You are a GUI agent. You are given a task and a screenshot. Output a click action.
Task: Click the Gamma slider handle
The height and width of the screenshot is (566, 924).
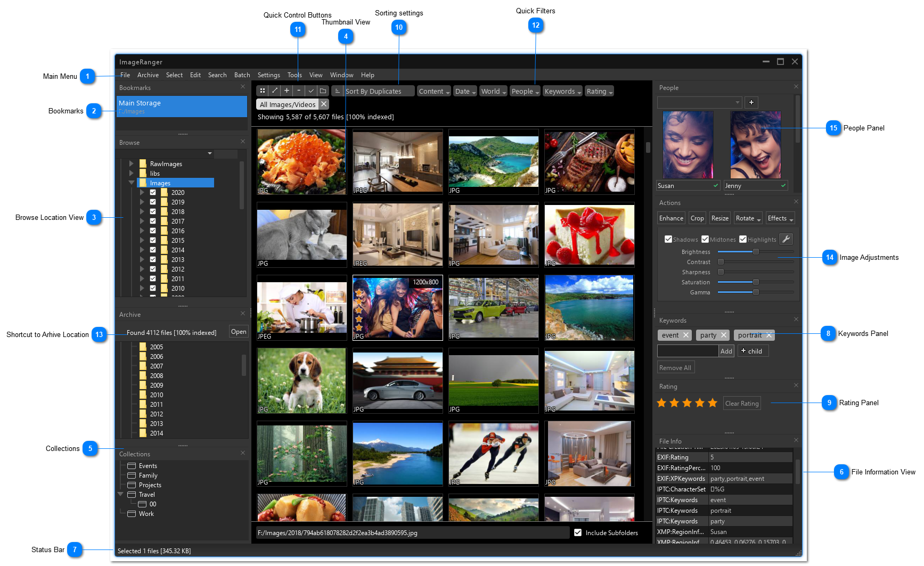(x=756, y=292)
